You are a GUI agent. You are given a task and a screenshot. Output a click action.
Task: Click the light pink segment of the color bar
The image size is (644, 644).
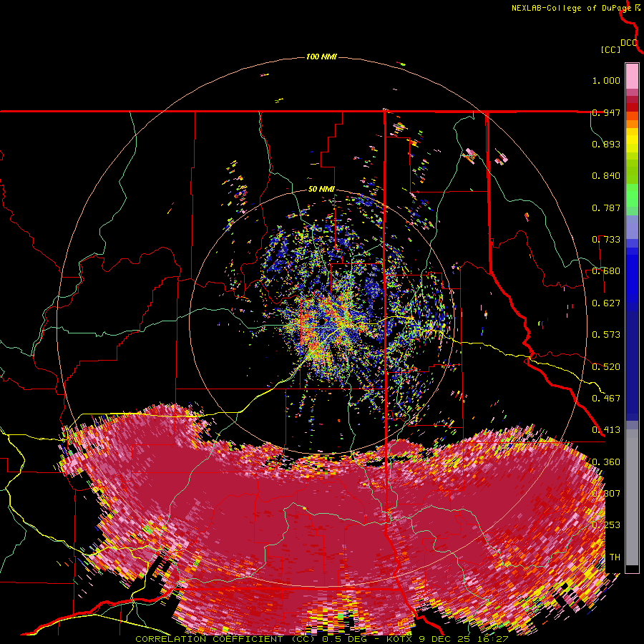632,77
